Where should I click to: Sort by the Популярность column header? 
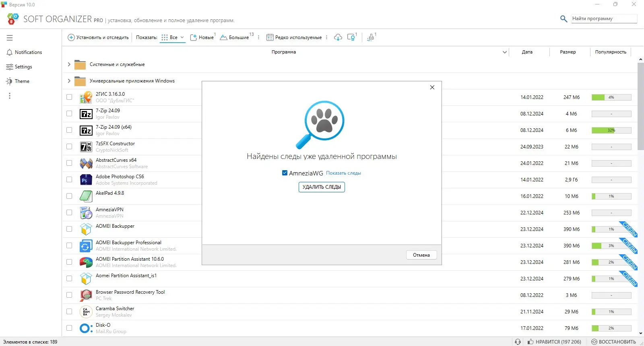click(x=611, y=52)
